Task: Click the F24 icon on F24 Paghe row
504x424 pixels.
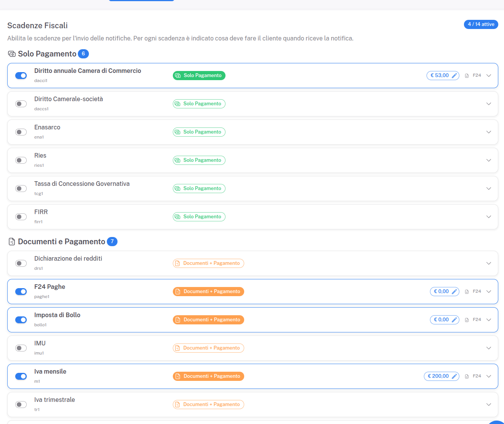Action: click(467, 291)
